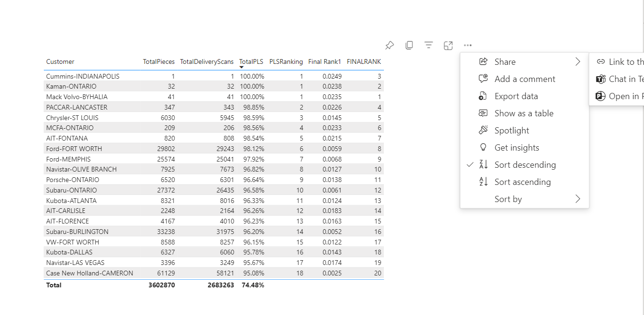Expand the Share submenu chevron
The image size is (644, 315).
pos(577,61)
